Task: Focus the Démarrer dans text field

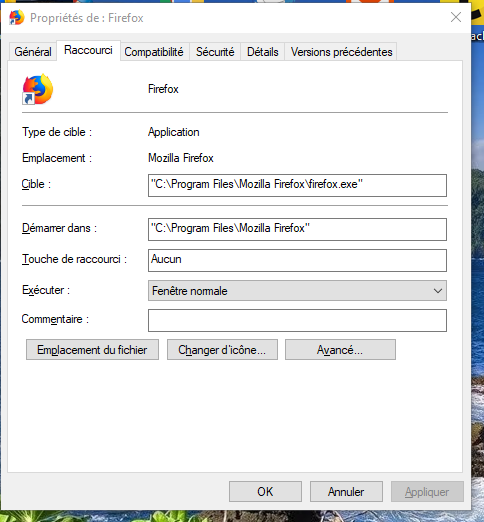Action: 297,229
